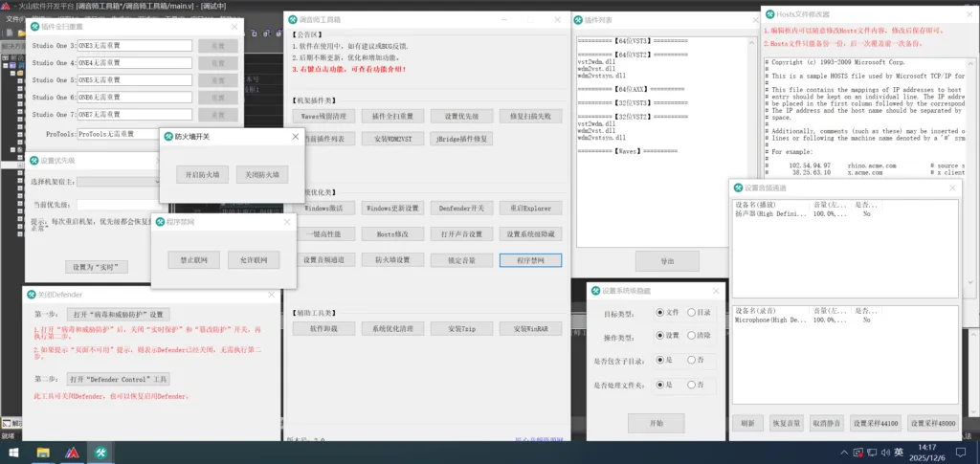Click the green toolbox taskbar icon

click(x=100, y=453)
